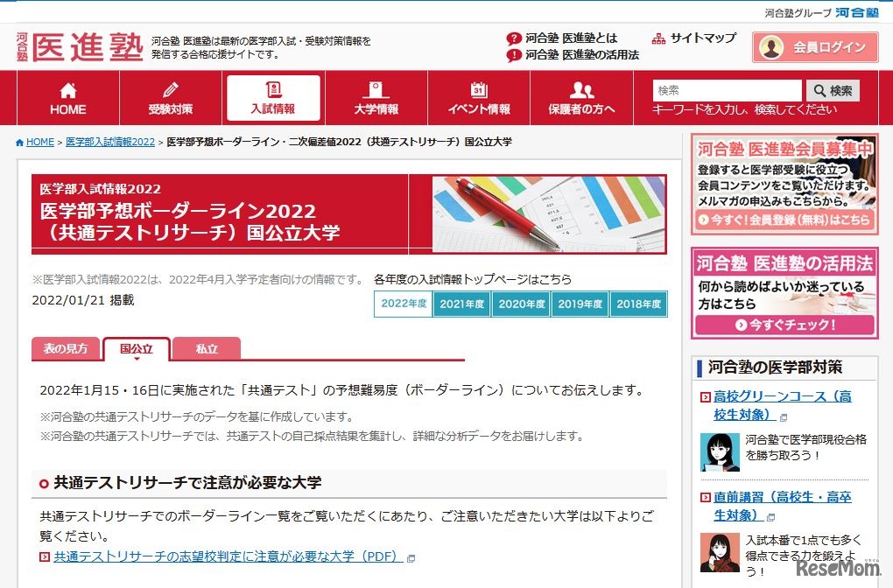
Task: Click the user avatar icon in 会員ログイン
Action: click(771, 47)
